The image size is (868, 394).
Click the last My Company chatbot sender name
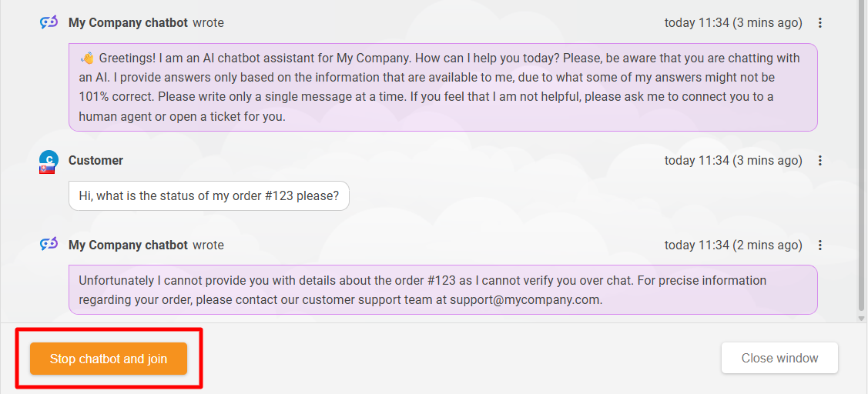pos(128,245)
